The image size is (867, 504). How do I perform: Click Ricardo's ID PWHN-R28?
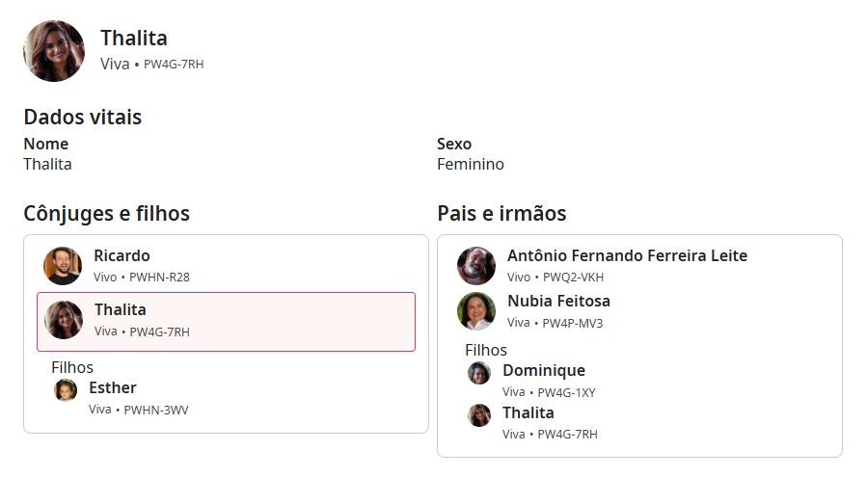click(x=159, y=278)
